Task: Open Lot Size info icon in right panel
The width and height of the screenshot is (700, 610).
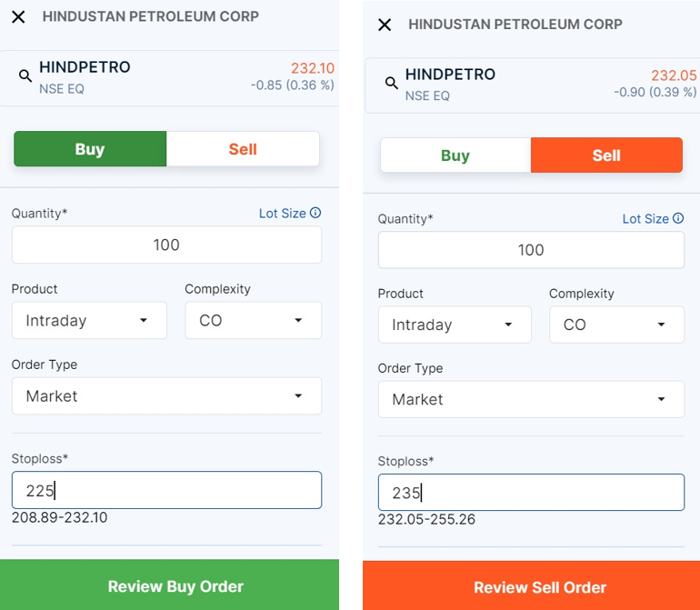Action: coord(678,218)
